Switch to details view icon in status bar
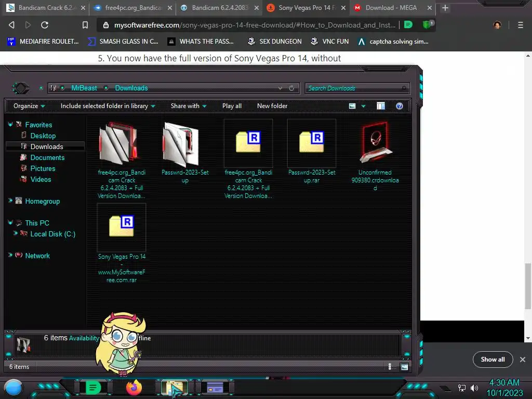532x399 pixels. (390, 367)
